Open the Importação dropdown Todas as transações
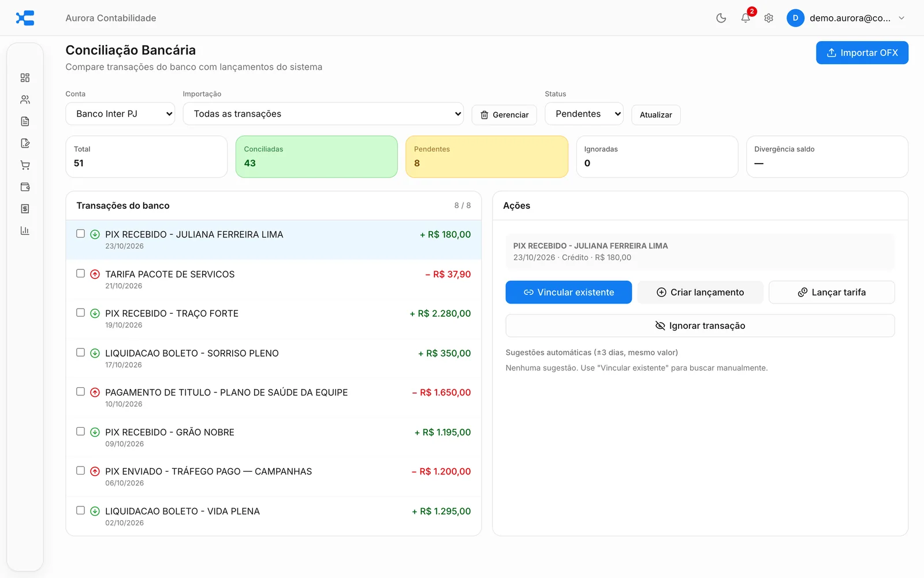 click(x=323, y=114)
